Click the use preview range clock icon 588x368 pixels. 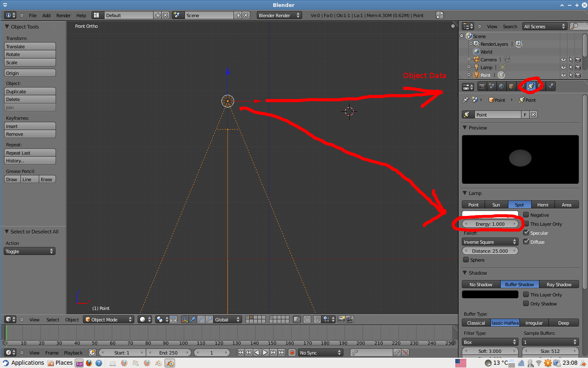(x=92, y=352)
